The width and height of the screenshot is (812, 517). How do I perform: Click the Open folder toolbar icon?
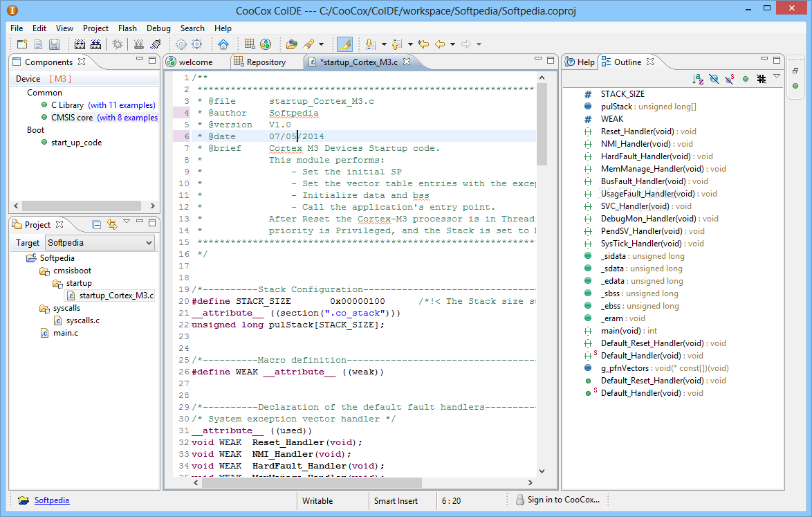pyautogui.click(x=292, y=44)
